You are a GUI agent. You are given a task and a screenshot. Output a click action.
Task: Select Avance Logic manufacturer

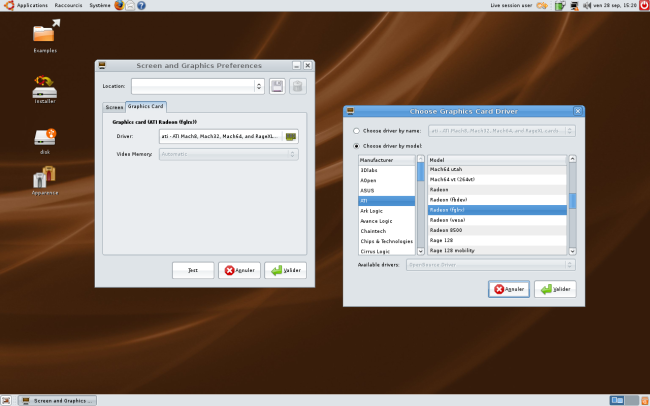click(x=387, y=221)
